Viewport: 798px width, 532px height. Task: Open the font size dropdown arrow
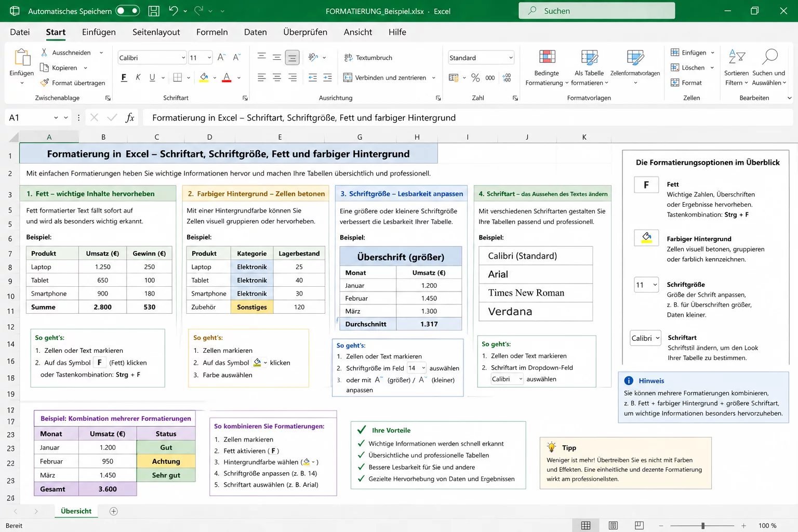[x=209, y=58]
